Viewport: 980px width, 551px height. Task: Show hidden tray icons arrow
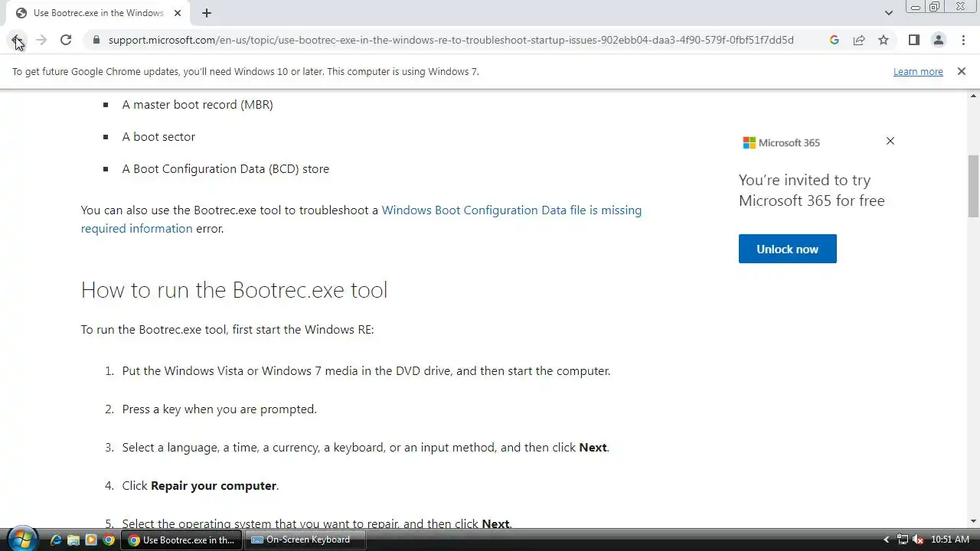coord(887,540)
